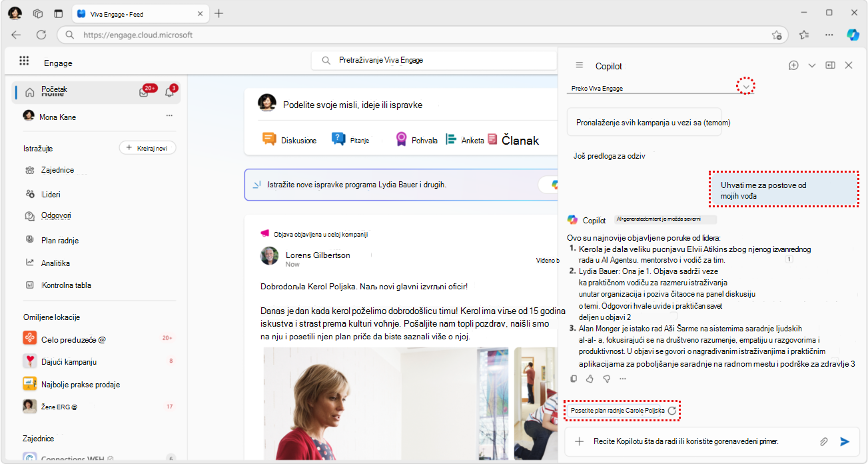Open the inbox envelope icon with 20+ badge

point(143,93)
